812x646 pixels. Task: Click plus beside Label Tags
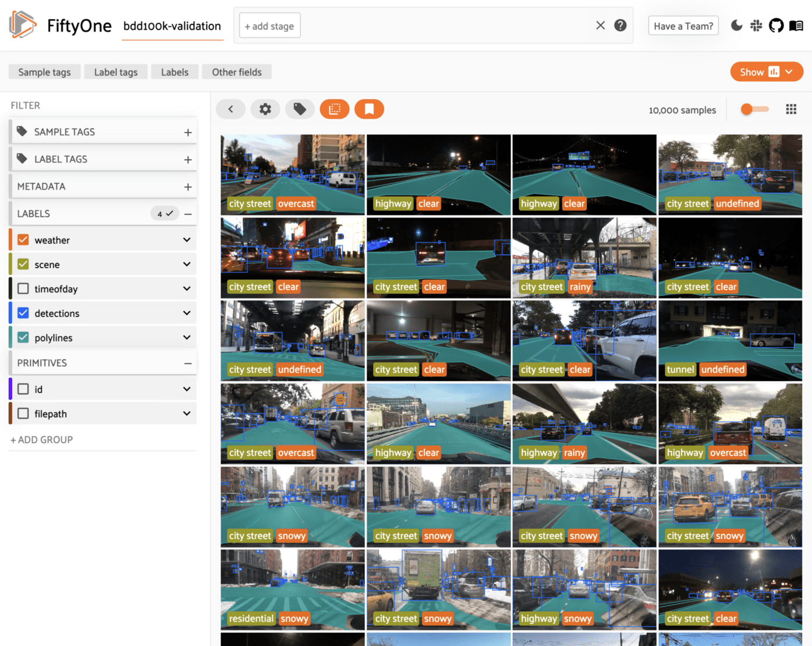tap(188, 160)
